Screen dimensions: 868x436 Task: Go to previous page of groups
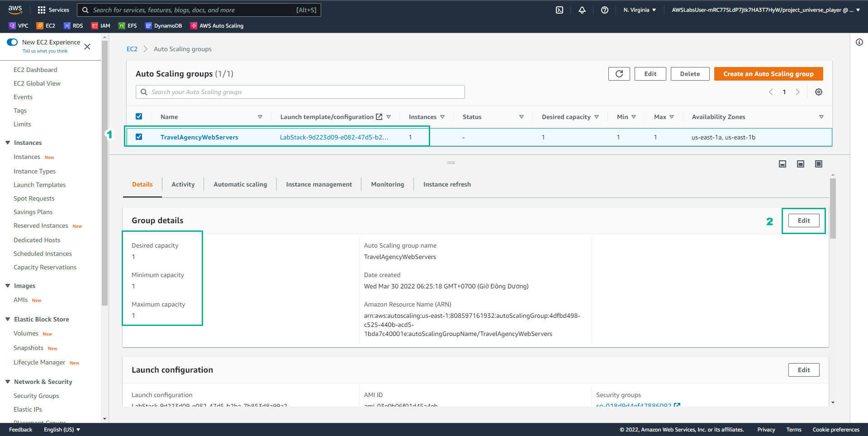(x=771, y=92)
